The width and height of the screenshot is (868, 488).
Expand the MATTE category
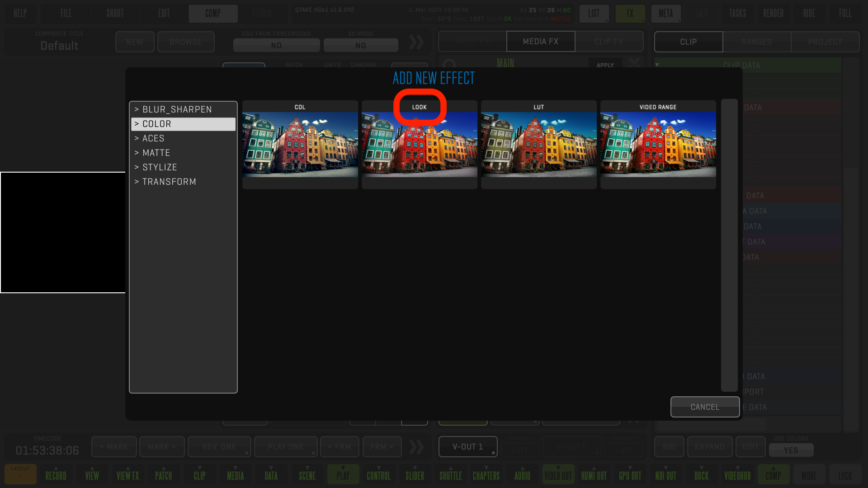coord(183,153)
